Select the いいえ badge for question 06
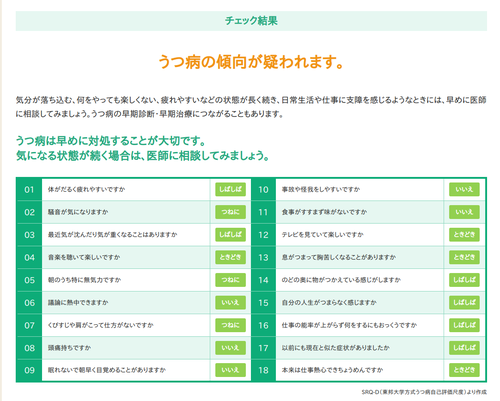The image size is (500, 401). click(x=230, y=303)
